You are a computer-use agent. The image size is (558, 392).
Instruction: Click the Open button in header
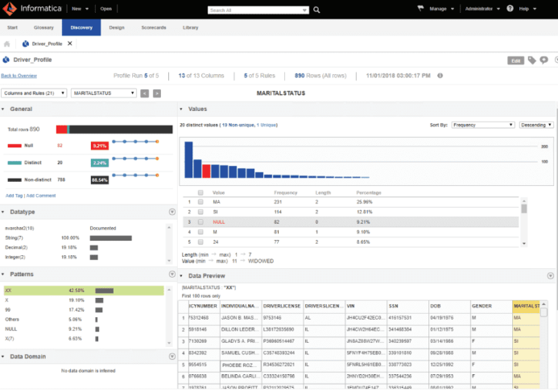tap(105, 9)
